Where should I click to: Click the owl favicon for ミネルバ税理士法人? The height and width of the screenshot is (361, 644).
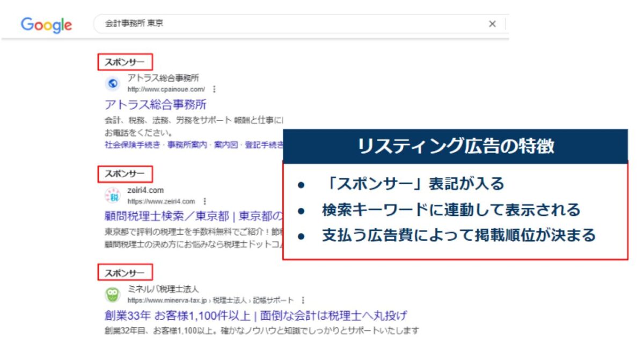(113, 294)
